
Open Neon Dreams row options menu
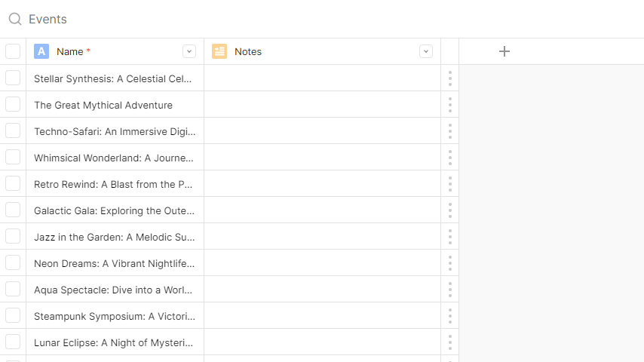pyautogui.click(x=450, y=263)
